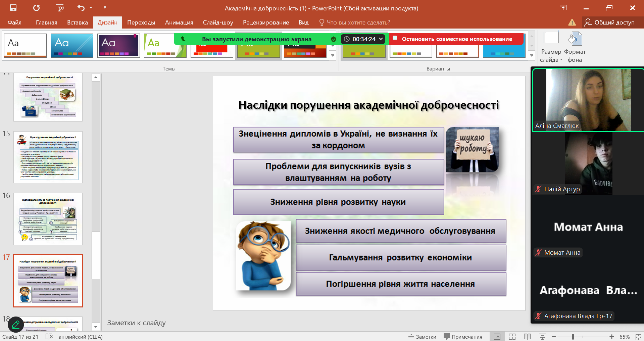
Task: Expand the themes gallery list
Action: (x=333, y=56)
